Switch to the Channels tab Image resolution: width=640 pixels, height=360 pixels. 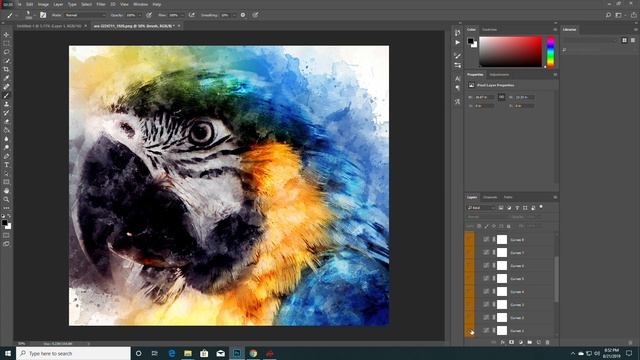[490, 197]
